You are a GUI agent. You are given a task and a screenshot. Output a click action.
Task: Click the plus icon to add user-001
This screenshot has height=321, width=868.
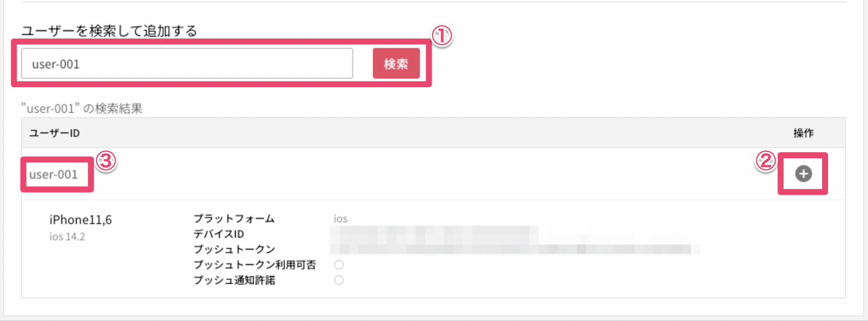pyautogui.click(x=803, y=174)
